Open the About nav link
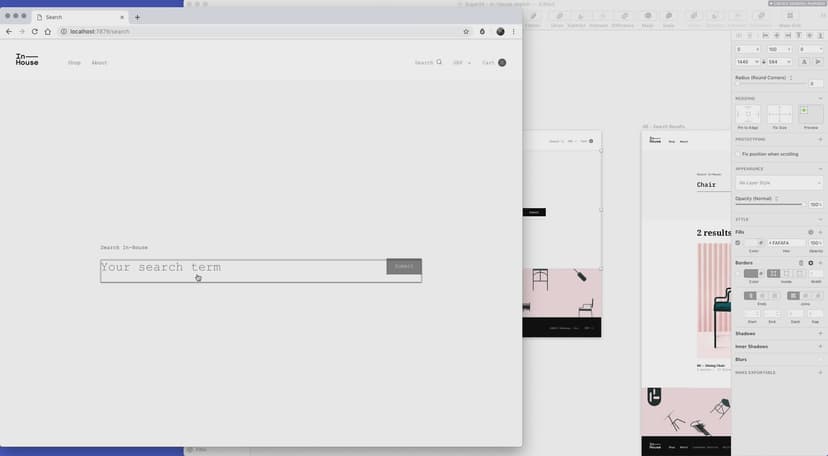Image resolution: width=828 pixels, height=456 pixels. (x=99, y=63)
